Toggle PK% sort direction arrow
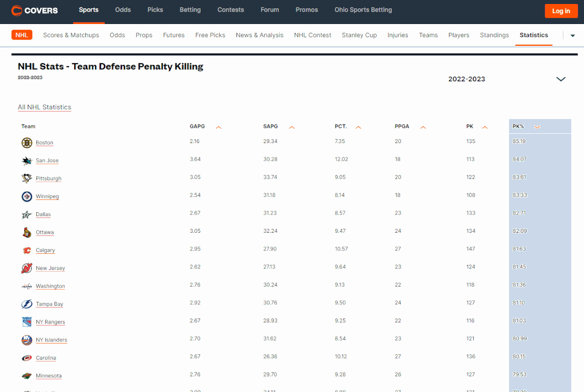This screenshot has height=392, width=584. pos(537,127)
